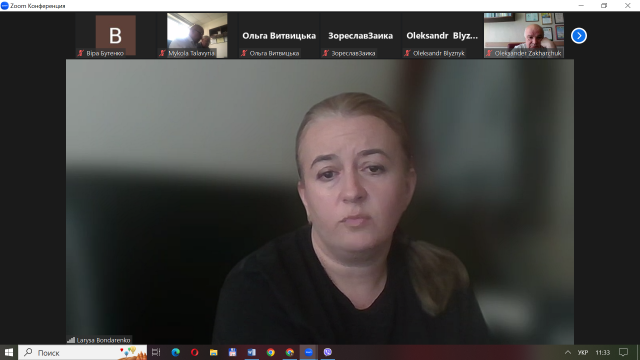Open Task View from the taskbar
This screenshot has height=360, width=640.
point(156,352)
